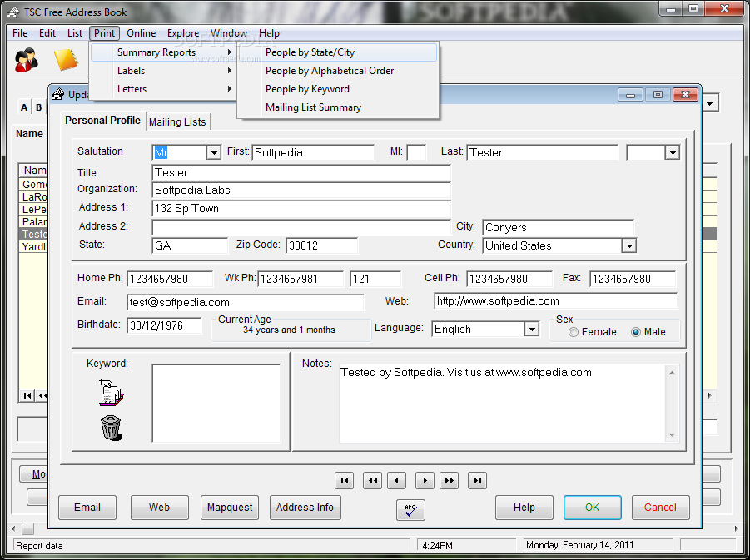The image size is (750, 560).
Task: Skip forward several records with double-right arrow
Action: pyautogui.click(x=450, y=481)
